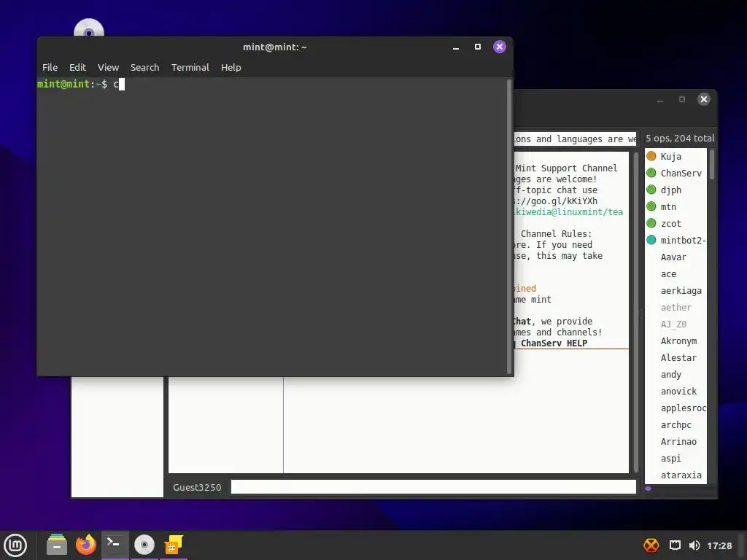
Task: Click the 'ChanServ HELP' text in chat
Action: [x=554, y=343]
